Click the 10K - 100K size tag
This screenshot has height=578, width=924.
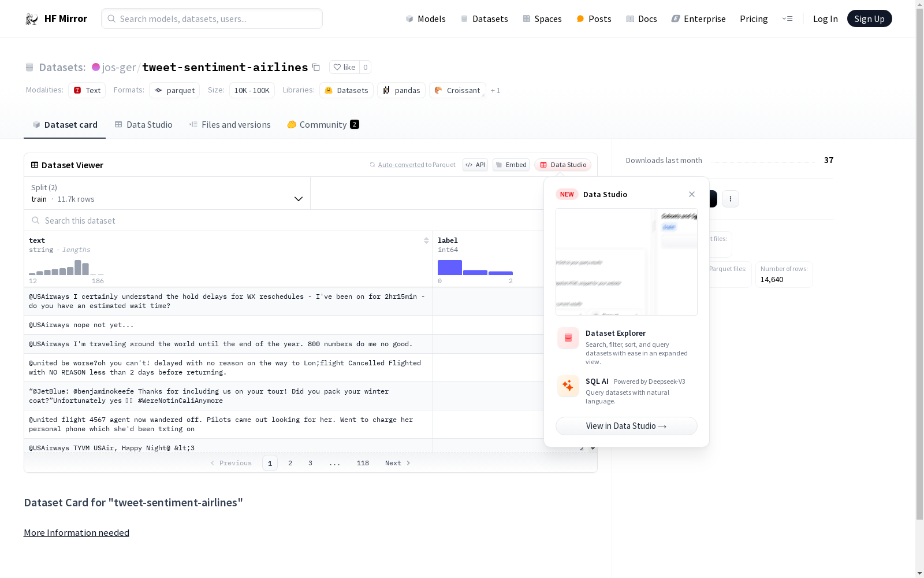tap(252, 90)
